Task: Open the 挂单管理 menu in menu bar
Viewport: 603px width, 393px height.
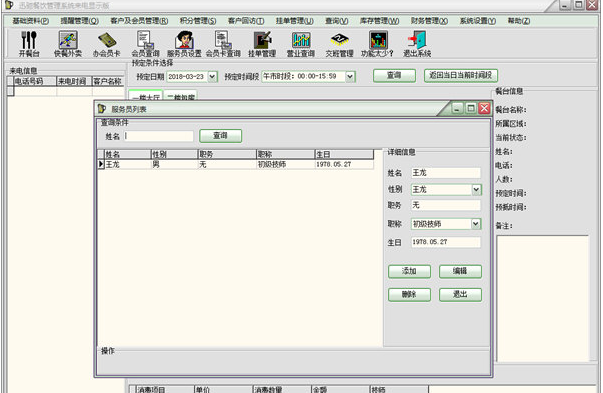Action: click(295, 21)
